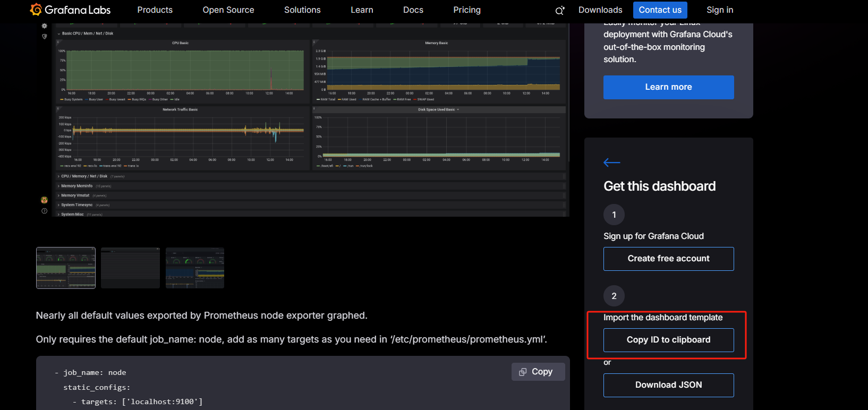Screen dimensions: 868x410
Task: Click Sign in
Action: point(720,10)
